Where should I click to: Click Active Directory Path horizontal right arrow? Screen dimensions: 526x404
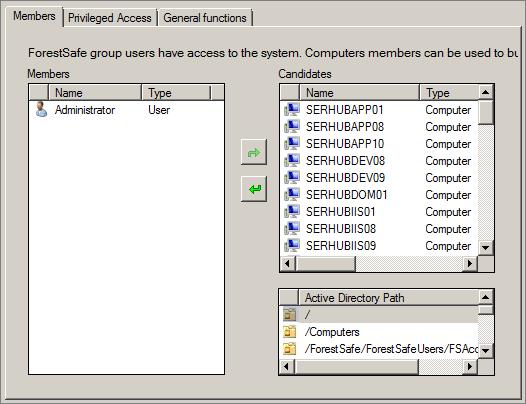point(470,366)
